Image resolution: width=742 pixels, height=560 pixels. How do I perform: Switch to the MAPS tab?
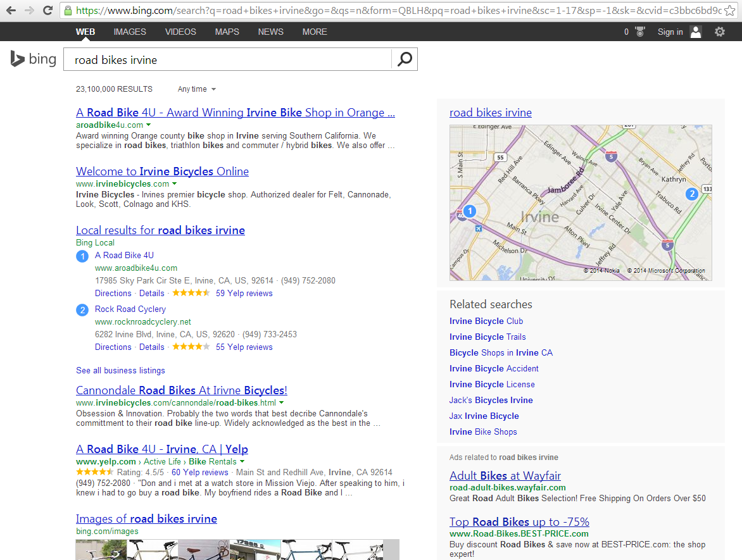coord(227,32)
